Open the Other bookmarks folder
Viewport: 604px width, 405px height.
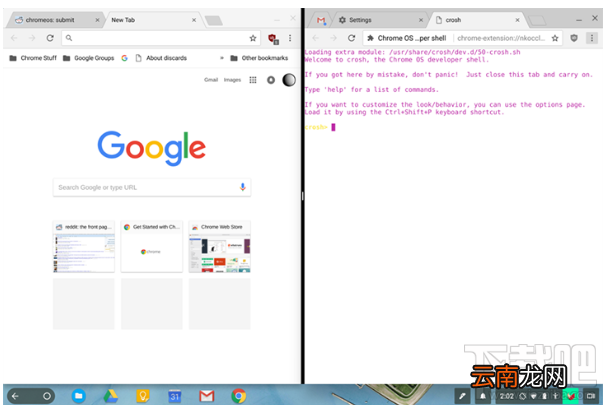pyautogui.click(x=259, y=58)
